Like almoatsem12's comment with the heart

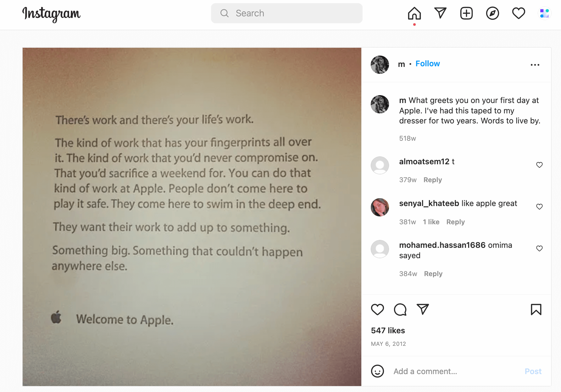click(540, 165)
